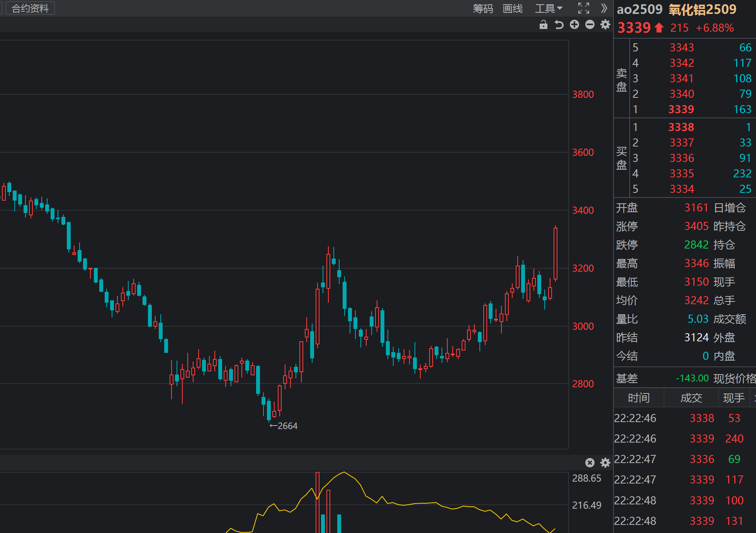Click the 涨停 limit-up value 3405
756x533 pixels.
[696, 226]
